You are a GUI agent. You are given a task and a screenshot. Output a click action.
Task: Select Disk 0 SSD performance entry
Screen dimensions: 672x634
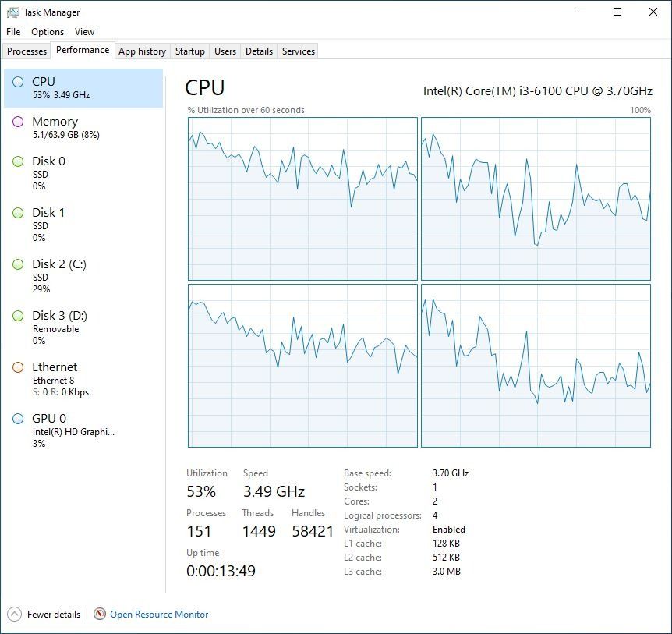[83, 174]
